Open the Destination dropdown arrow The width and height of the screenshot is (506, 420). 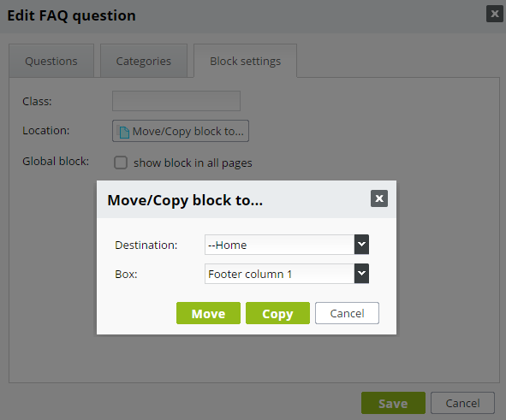pyautogui.click(x=361, y=245)
